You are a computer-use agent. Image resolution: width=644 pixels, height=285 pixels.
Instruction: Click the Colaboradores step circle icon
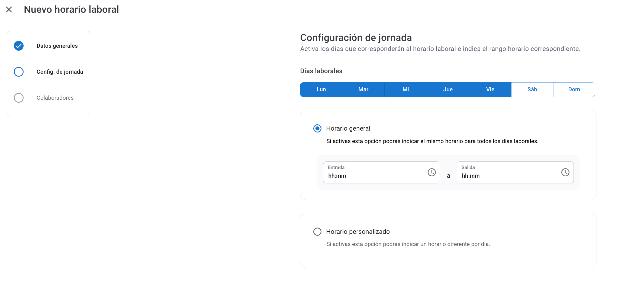tap(19, 98)
